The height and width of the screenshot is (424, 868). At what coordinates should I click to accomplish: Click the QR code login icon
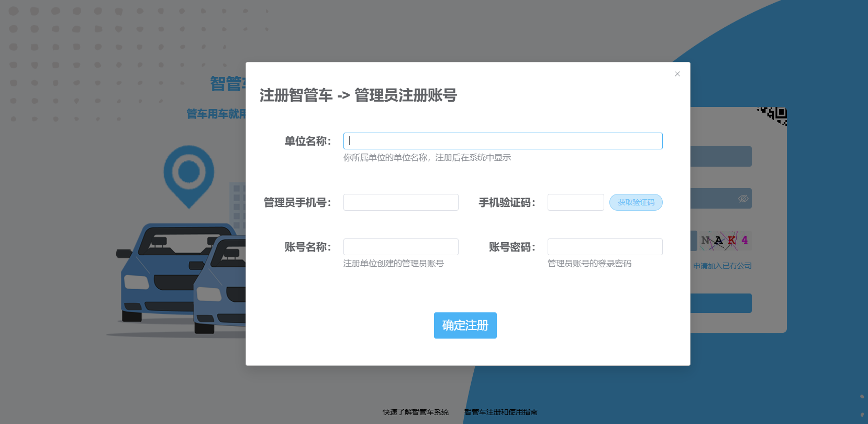coord(775,115)
